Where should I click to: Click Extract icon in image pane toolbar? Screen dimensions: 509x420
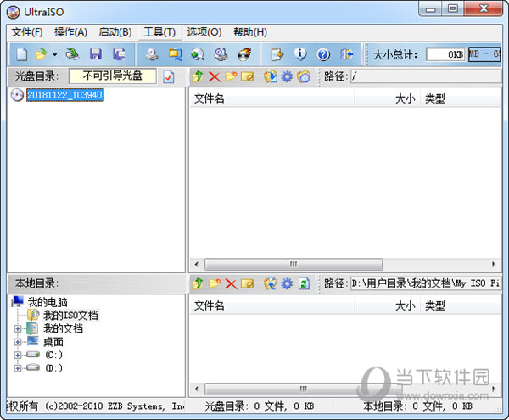pos(271,77)
